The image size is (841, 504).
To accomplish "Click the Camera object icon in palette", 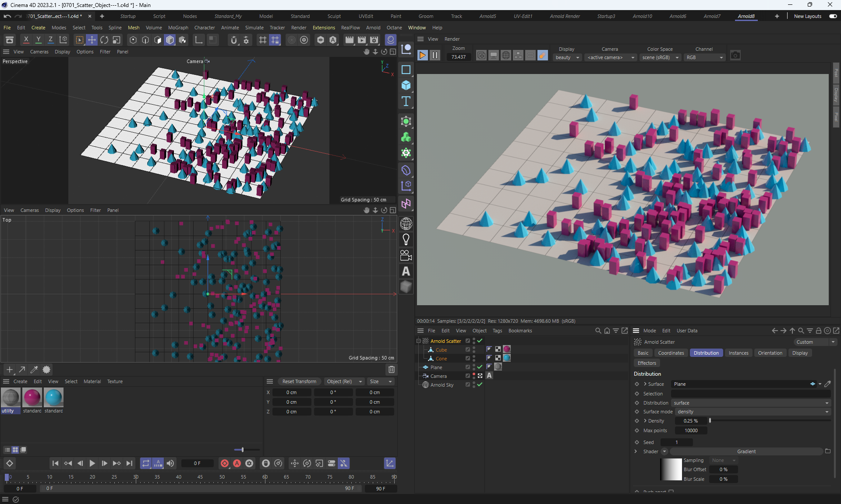I will 406,255.
